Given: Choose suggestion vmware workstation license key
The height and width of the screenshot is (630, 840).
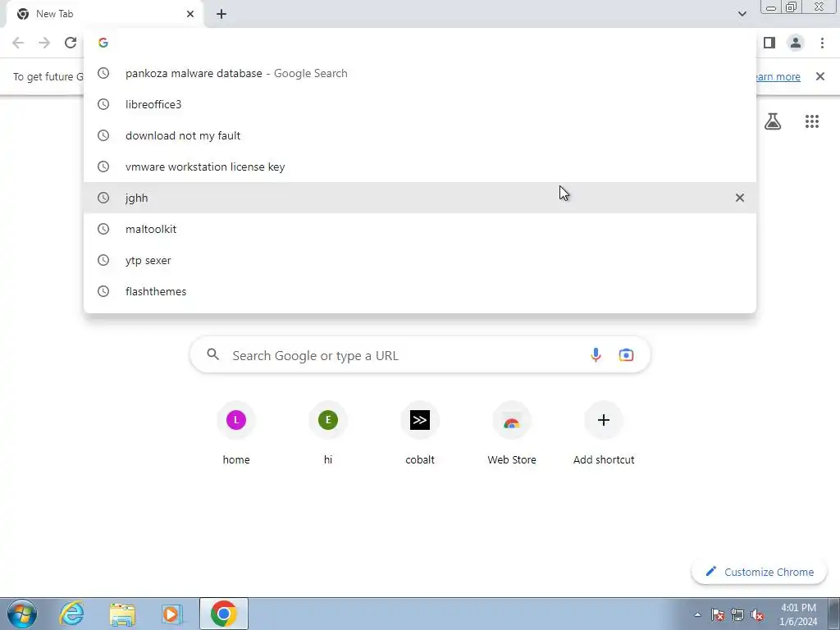Looking at the screenshot, I should (x=420, y=167).
